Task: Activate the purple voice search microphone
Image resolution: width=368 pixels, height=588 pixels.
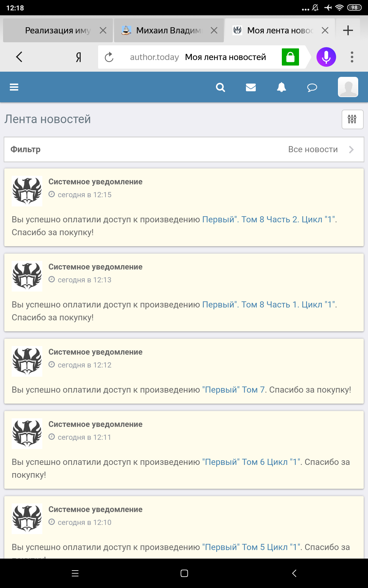Action: coord(326,57)
